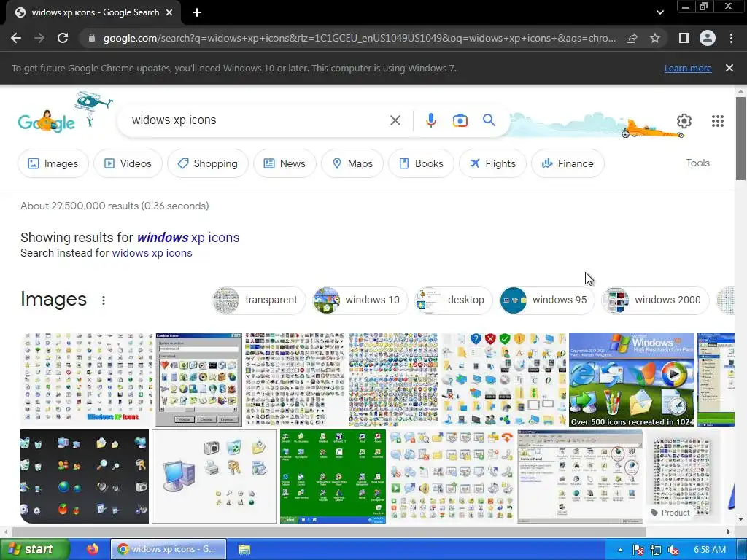The width and height of the screenshot is (747, 560).
Task: Share this page from the address bar
Action: pyautogui.click(x=632, y=38)
